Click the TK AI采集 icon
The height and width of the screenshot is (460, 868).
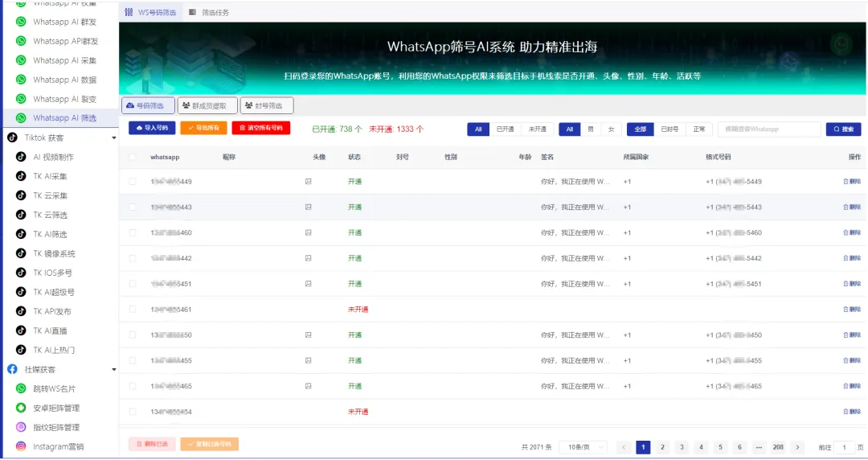tap(21, 175)
